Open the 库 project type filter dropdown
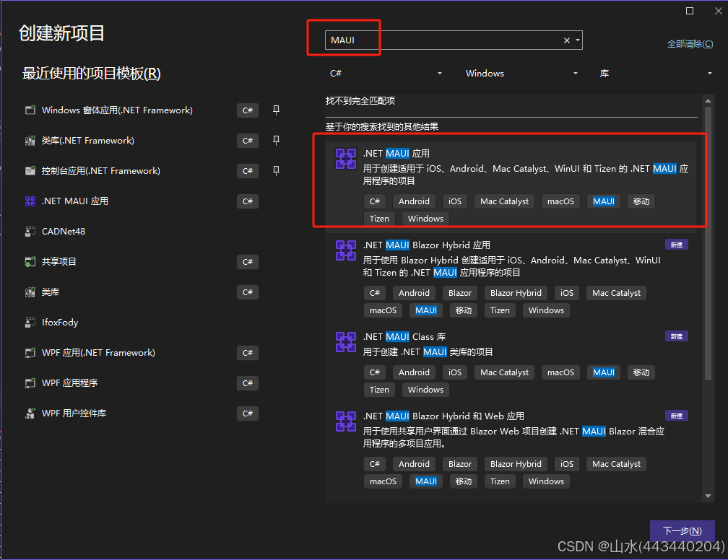The width and height of the screenshot is (728, 560). (x=655, y=74)
